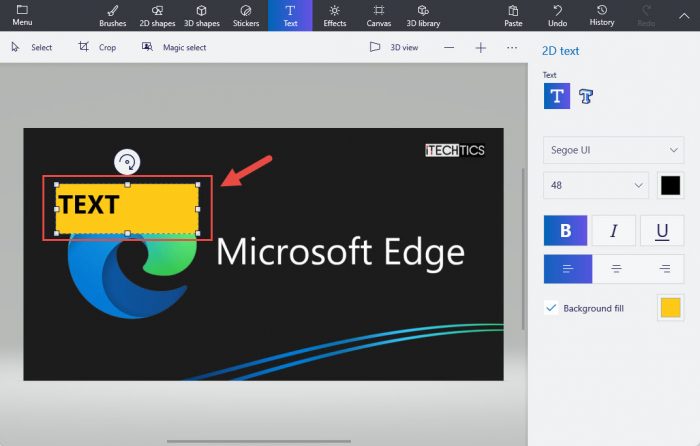The height and width of the screenshot is (446, 700).
Task: Align text left
Action: (568, 269)
